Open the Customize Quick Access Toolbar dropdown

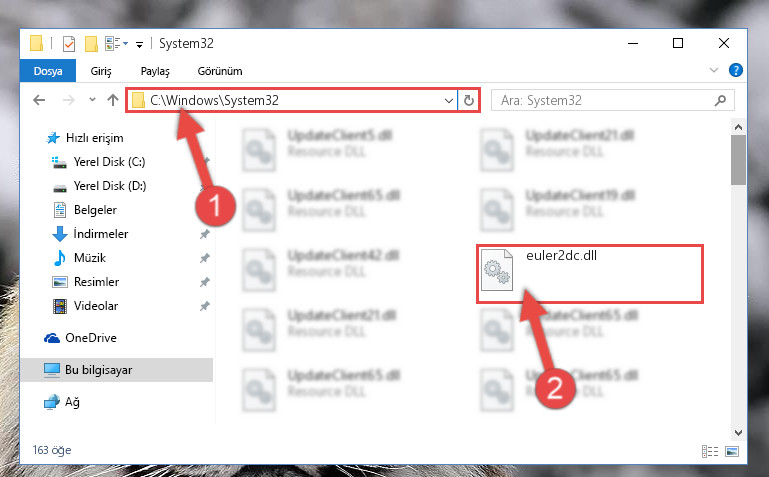pos(139,45)
